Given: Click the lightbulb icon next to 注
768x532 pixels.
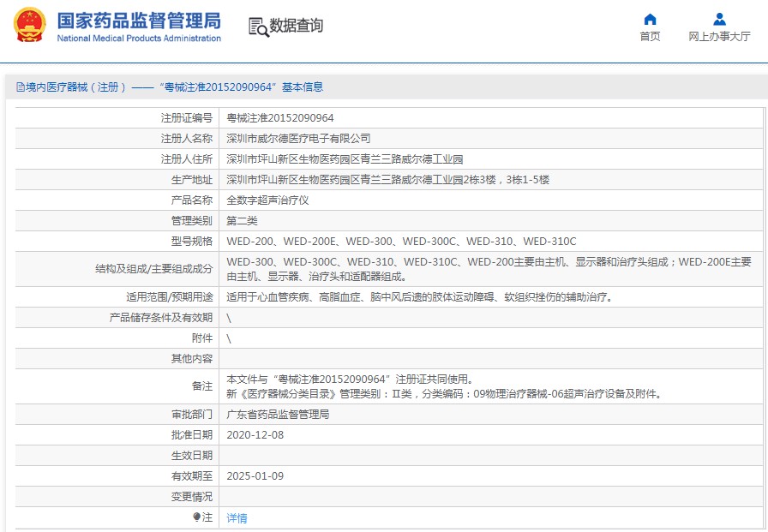Looking at the screenshot, I should point(196,517).
